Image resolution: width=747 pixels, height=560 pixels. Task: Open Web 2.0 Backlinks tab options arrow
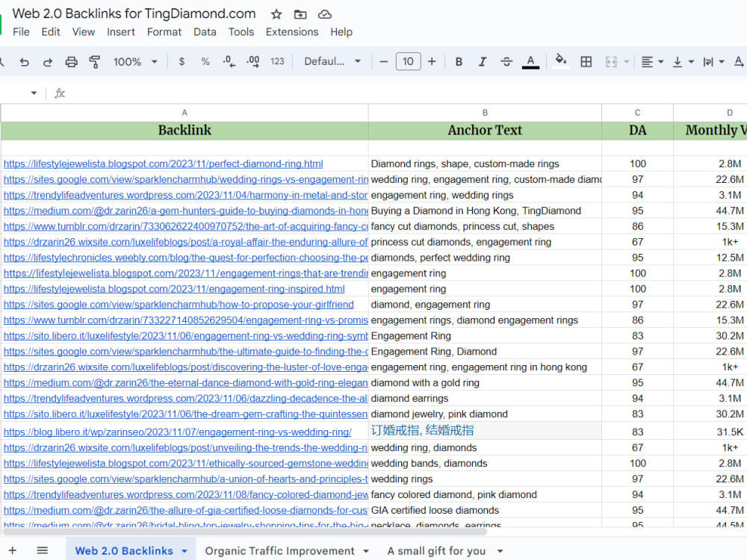click(x=185, y=552)
